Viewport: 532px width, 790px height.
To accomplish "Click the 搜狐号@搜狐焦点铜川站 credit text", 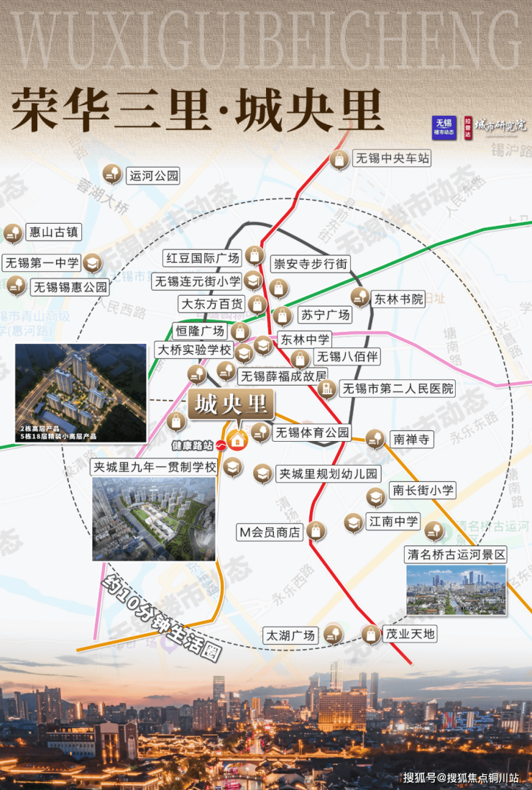I will tap(461, 778).
